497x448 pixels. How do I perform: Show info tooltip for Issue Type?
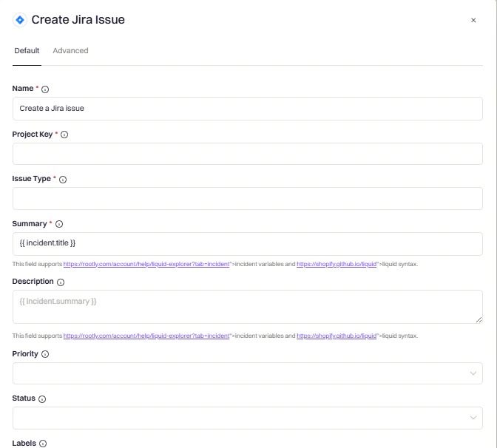pyautogui.click(x=63, y=180)
